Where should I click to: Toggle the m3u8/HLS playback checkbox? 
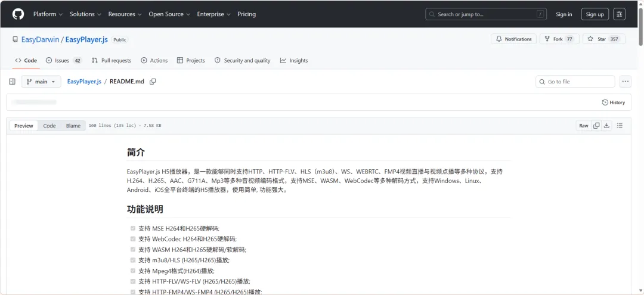[133, 260]
